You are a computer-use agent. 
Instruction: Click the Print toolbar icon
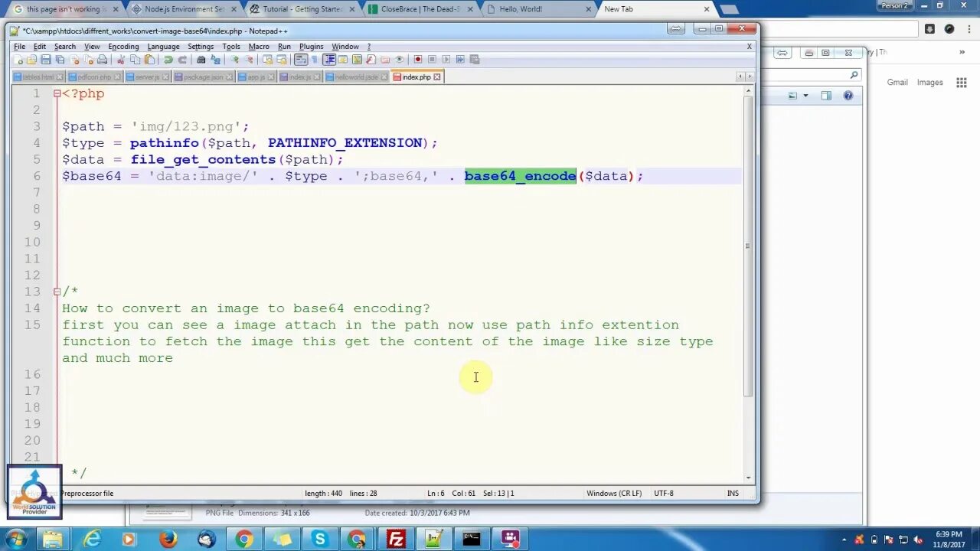click(x=102, y=60)
